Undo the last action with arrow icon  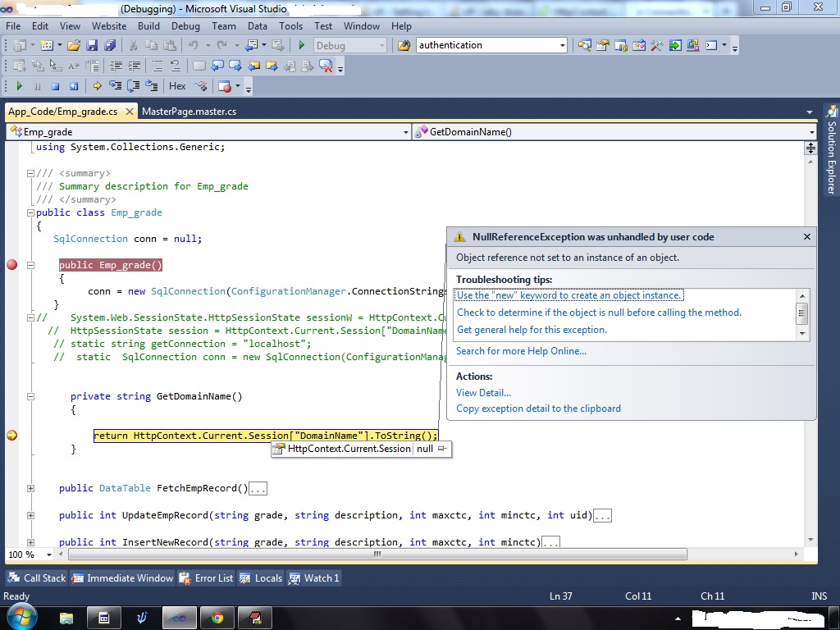click(x=194, y=46)
